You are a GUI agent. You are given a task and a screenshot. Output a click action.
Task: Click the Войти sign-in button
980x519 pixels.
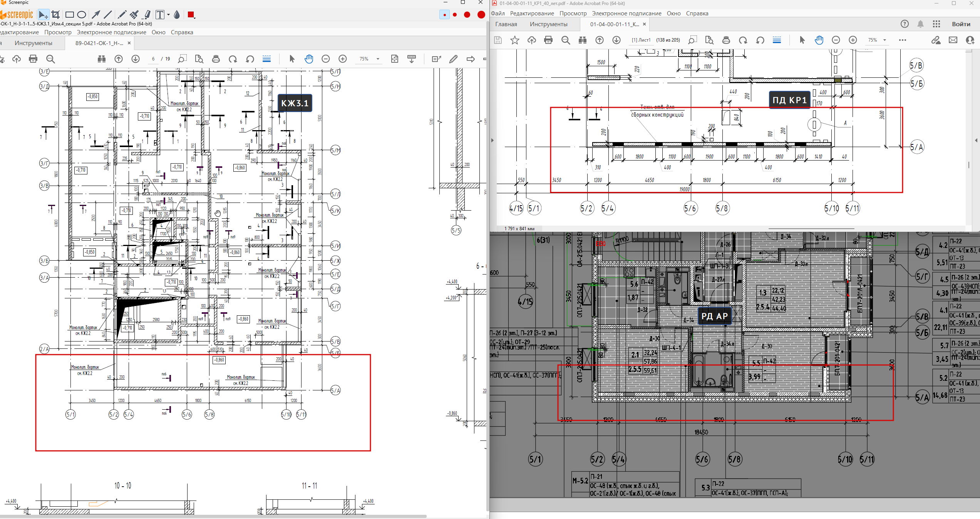961,24
